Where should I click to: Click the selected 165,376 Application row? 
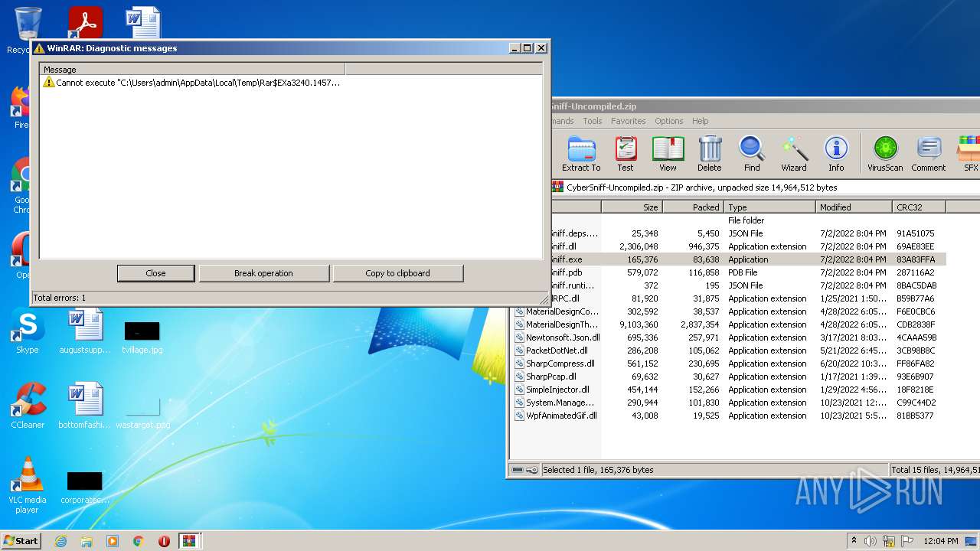point(749,259)
